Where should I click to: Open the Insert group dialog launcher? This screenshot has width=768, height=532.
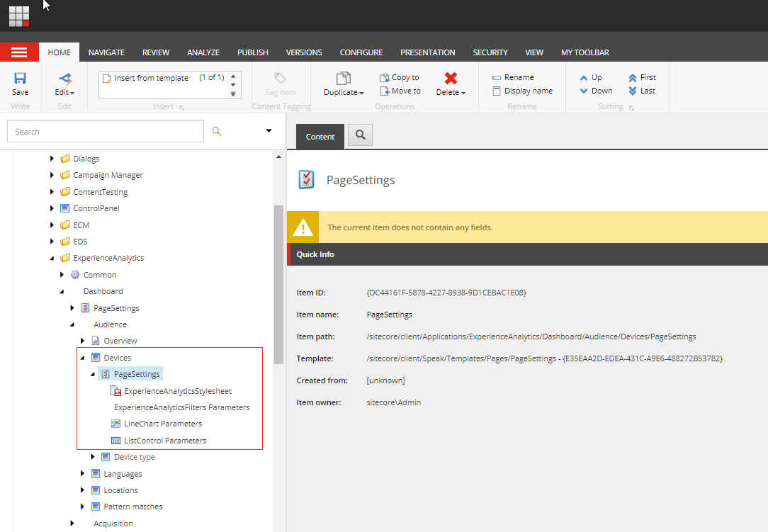pos(181,107)
